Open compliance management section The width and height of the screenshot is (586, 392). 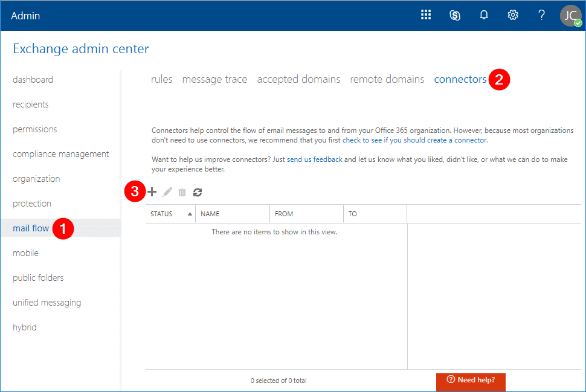point(61,154)
